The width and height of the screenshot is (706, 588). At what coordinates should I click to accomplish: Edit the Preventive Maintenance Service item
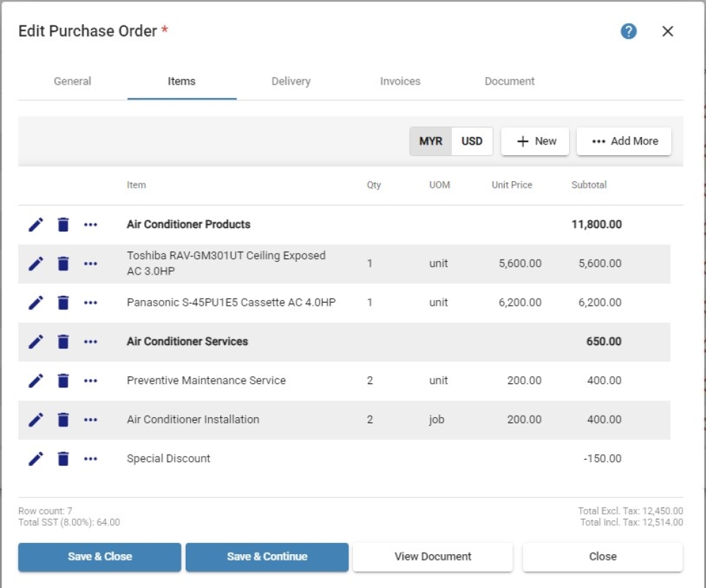[x=36, y=381]
